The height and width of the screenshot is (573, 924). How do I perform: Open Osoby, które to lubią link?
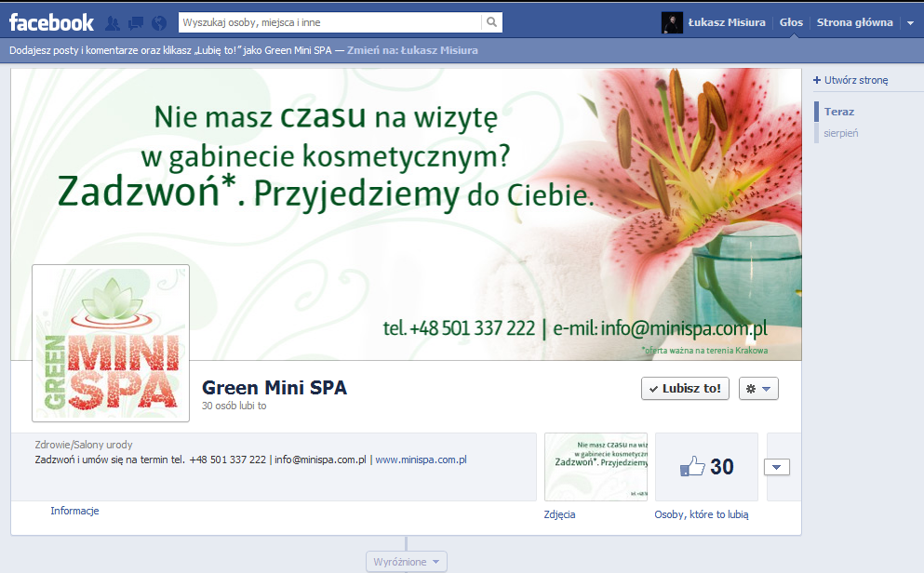click(702, 514)
